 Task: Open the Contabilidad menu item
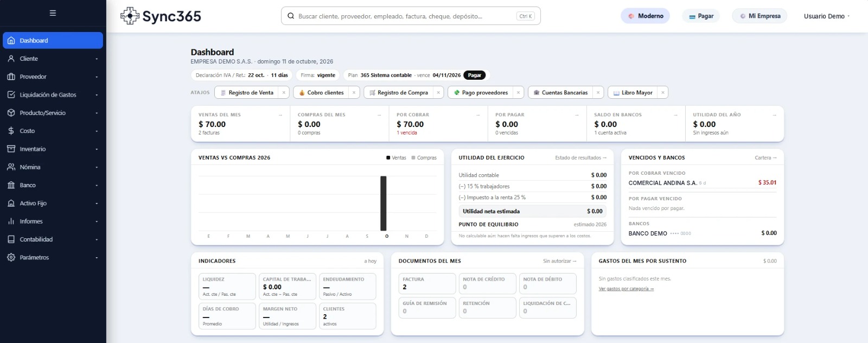(x=53, y=239)
